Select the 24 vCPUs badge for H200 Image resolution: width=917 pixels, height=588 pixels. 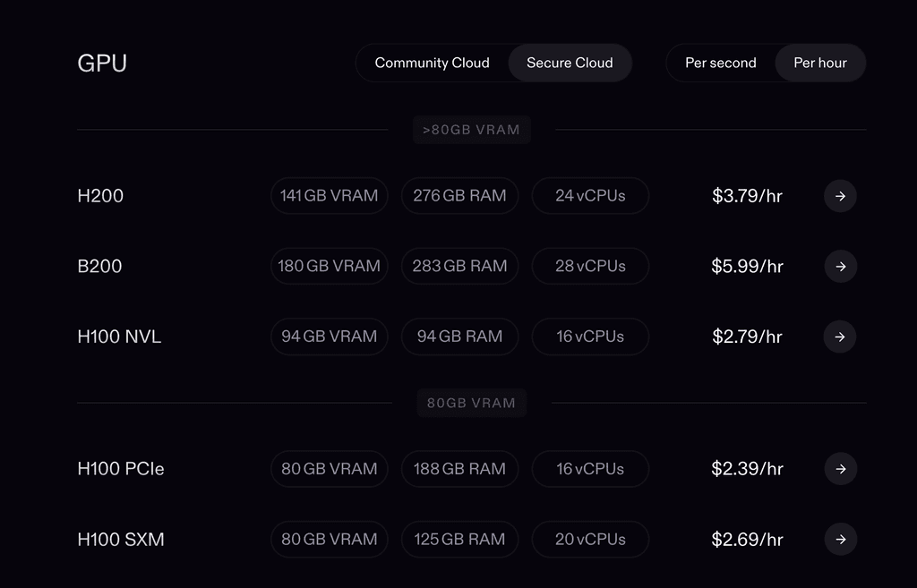pos(590,196)
